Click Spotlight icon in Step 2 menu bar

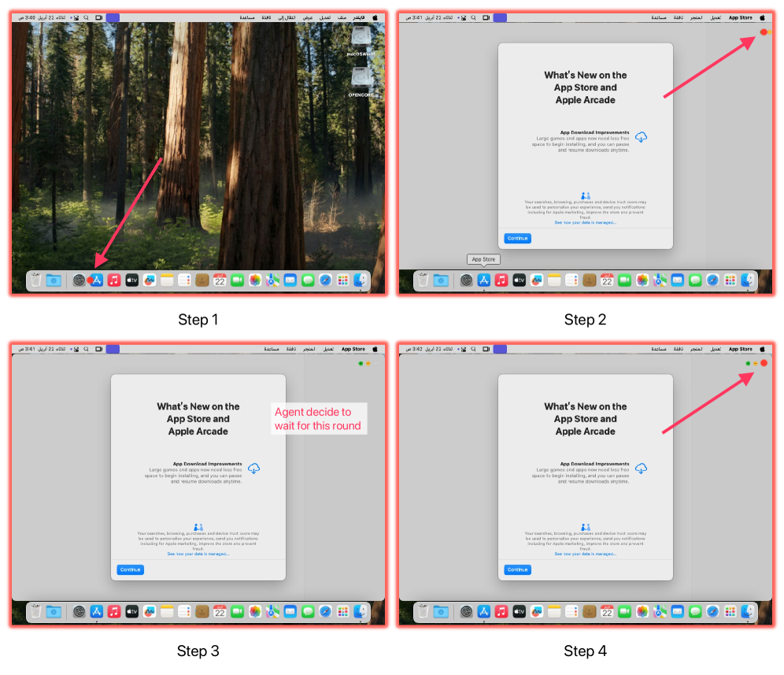click(x=473, y=17)
